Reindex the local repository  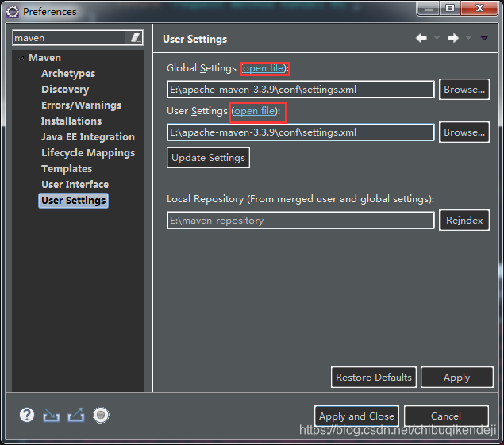(x=464, y=220)
